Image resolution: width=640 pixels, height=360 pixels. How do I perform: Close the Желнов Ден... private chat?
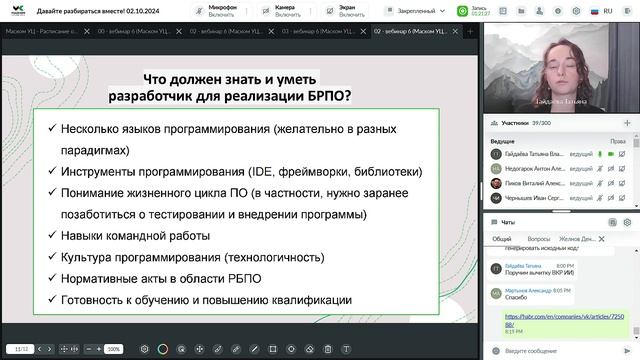(602, 239)
